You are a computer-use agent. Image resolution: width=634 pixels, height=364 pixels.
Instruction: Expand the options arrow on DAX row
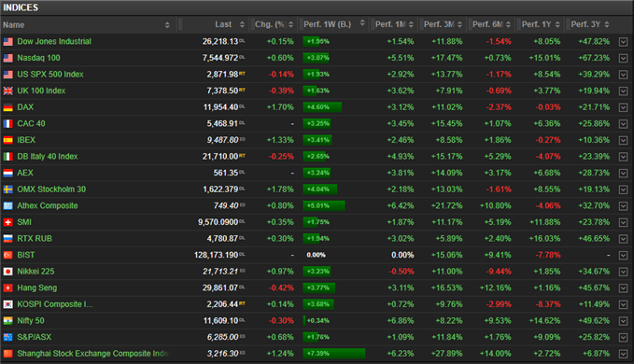pyautogui.click(x=623, y=107)
